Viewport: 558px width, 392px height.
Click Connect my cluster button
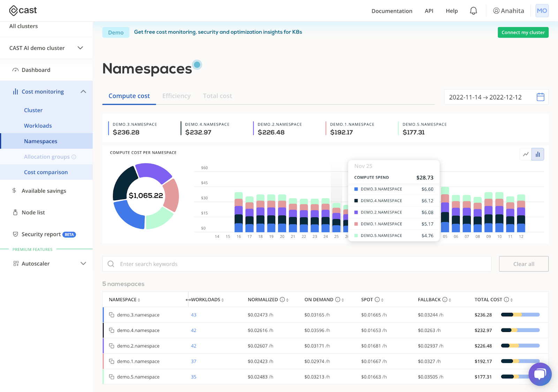click(523, 32)
